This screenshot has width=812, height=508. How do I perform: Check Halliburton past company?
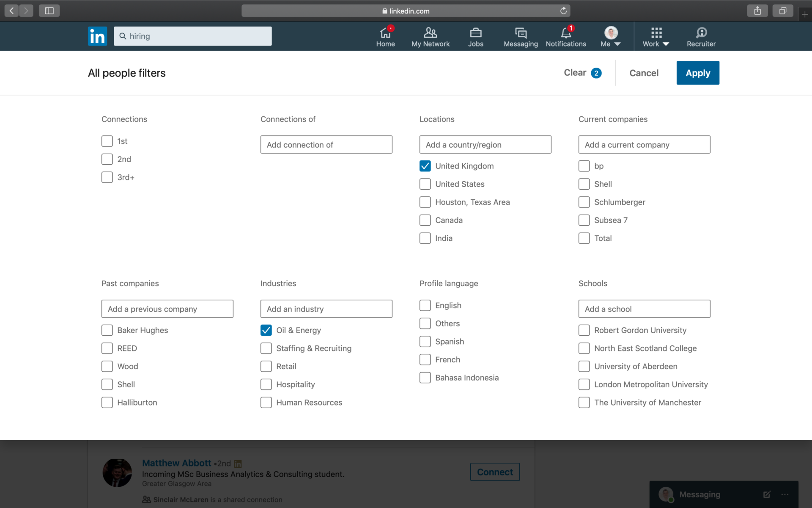click(x=107, y=403)
